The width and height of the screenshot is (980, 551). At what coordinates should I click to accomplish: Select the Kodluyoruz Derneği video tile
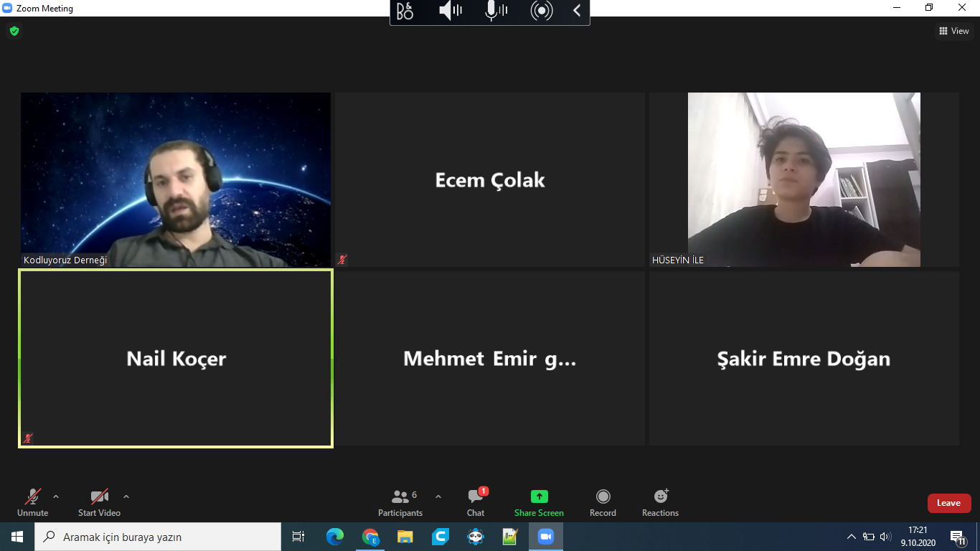[x=176, y=179]
